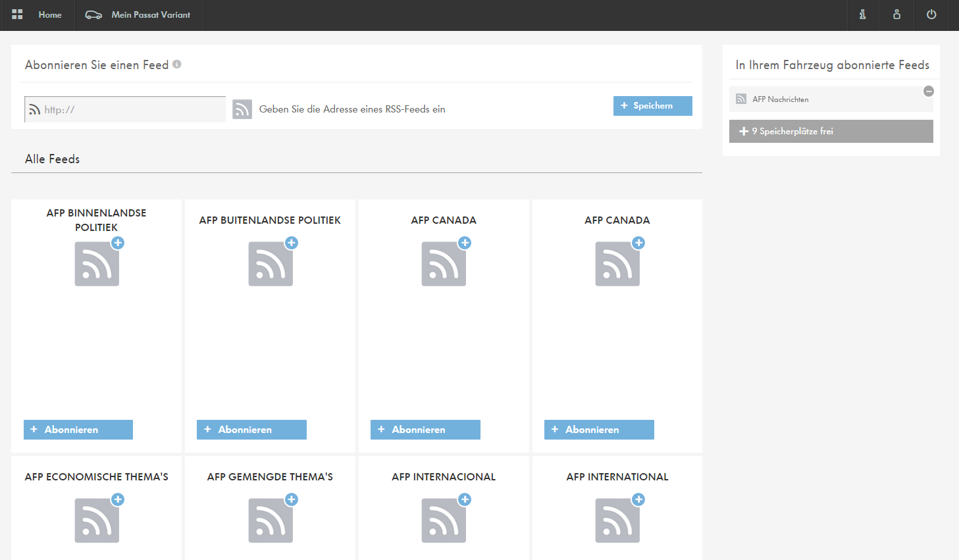The width and height of the screenshot is (959, 560).
Task: Click the 9 Speicherplätze frei button
Action: tap(831, 131)
